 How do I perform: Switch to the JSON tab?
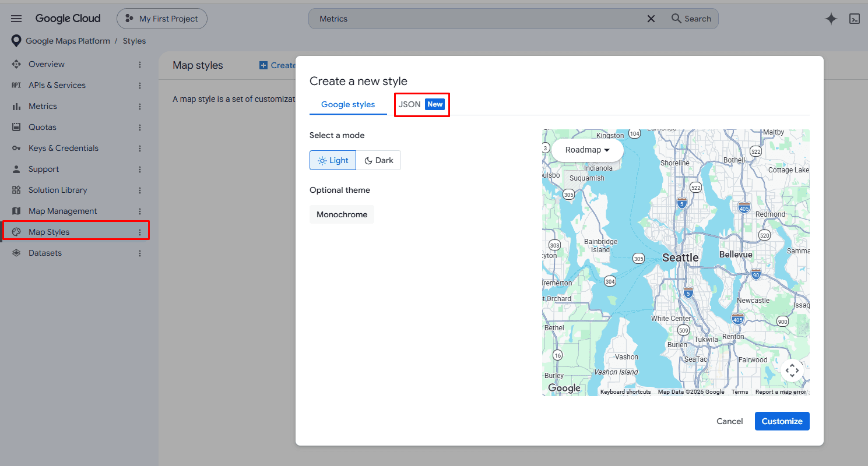point(421,104)
